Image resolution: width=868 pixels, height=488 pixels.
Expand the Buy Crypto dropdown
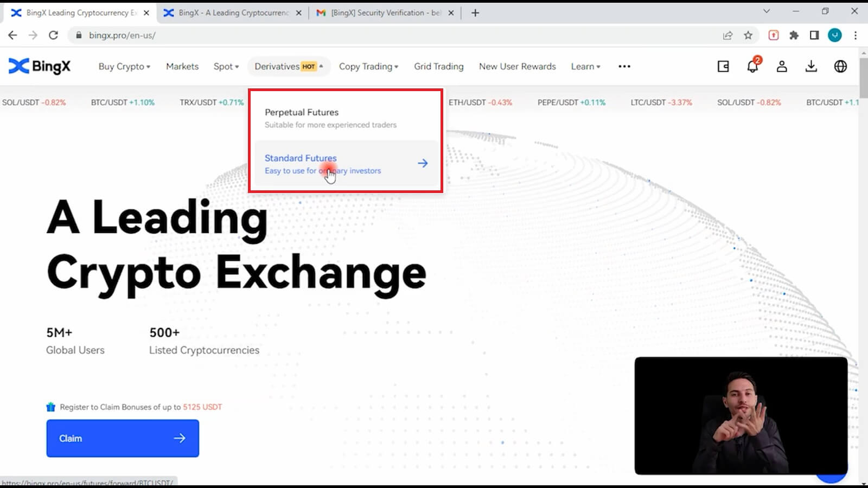click(124, 66)
